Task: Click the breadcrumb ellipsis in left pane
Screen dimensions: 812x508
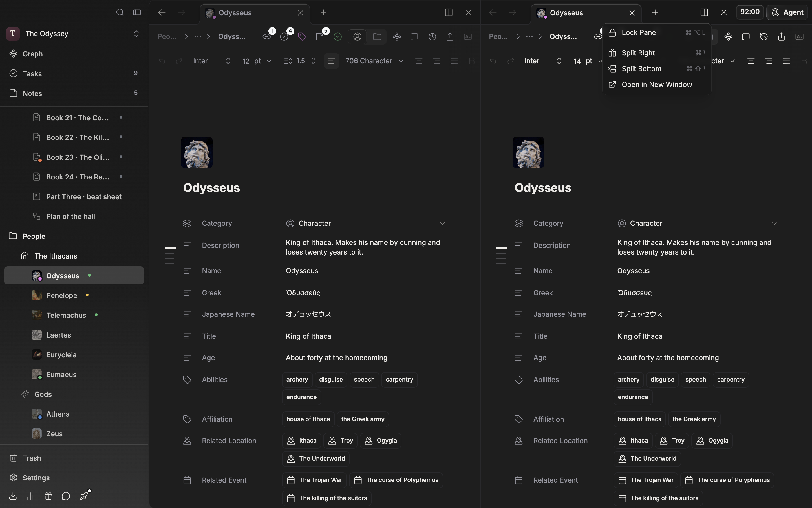Action: (198, 37)
